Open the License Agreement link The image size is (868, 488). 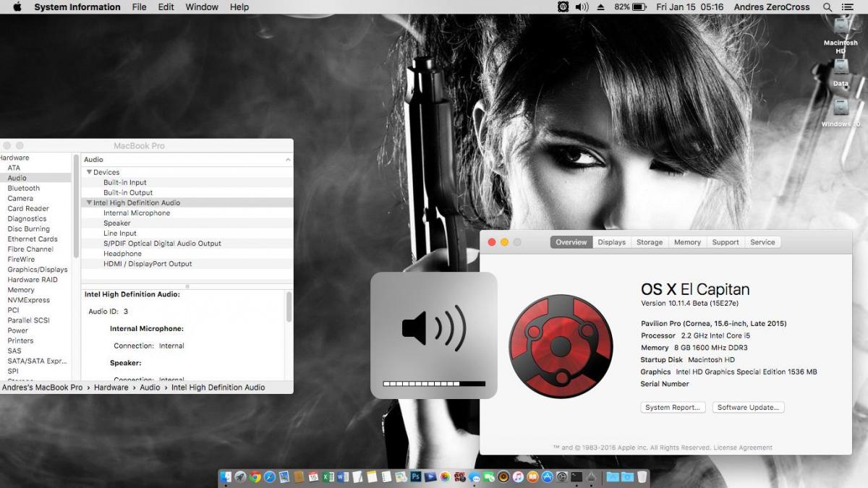tap(743, 448)
